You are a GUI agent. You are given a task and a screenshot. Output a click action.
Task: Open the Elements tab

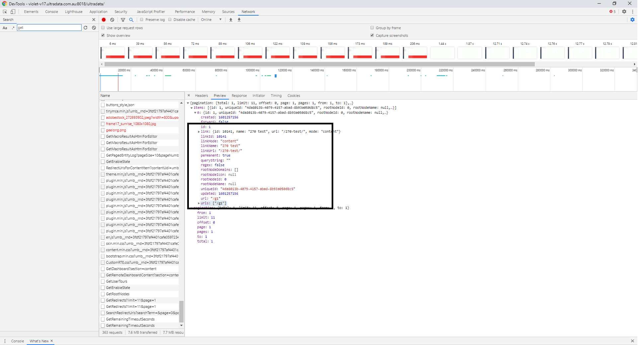31,12
